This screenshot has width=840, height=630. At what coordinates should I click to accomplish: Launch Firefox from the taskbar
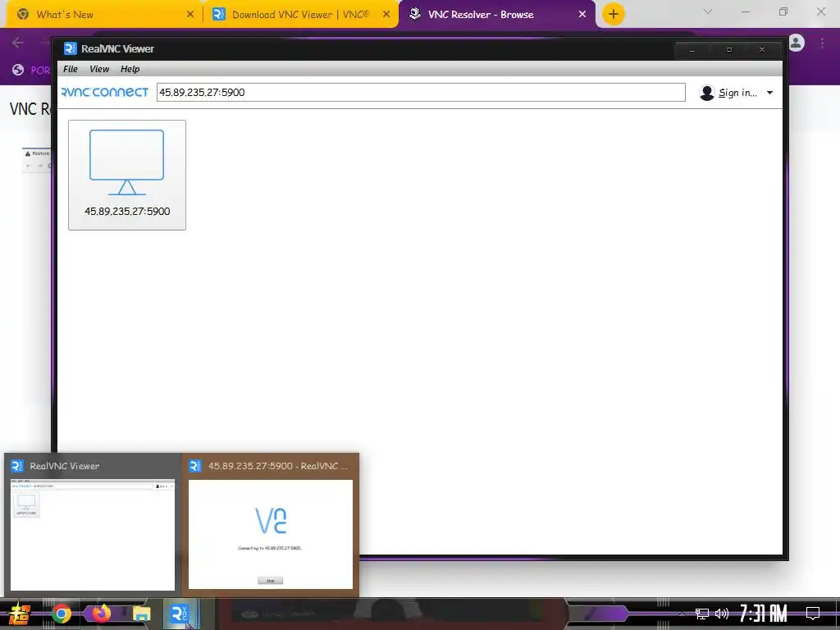pyautogui.click(x=101, y=614)
